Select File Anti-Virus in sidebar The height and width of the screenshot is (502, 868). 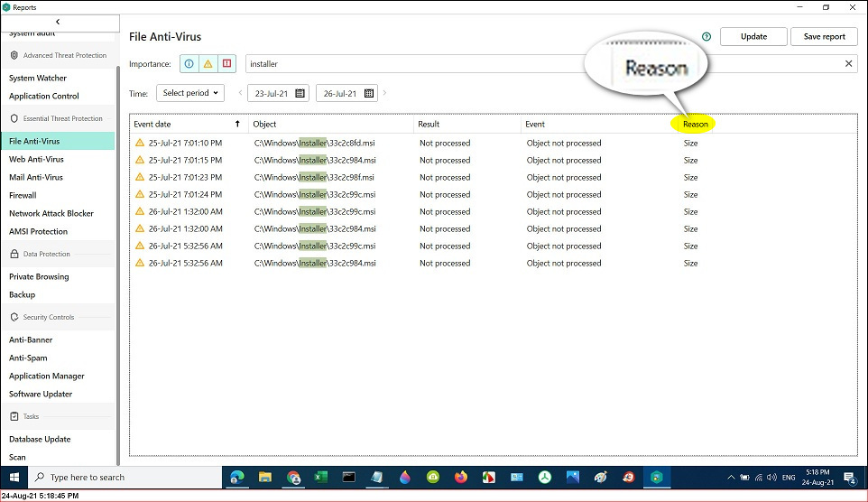[x=58, y=141]
